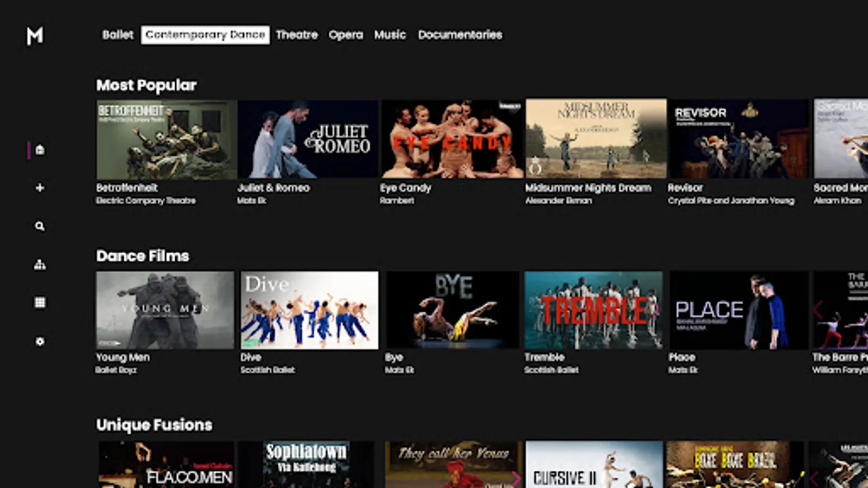Open the grid icon in the sidebar

[40, 303]
